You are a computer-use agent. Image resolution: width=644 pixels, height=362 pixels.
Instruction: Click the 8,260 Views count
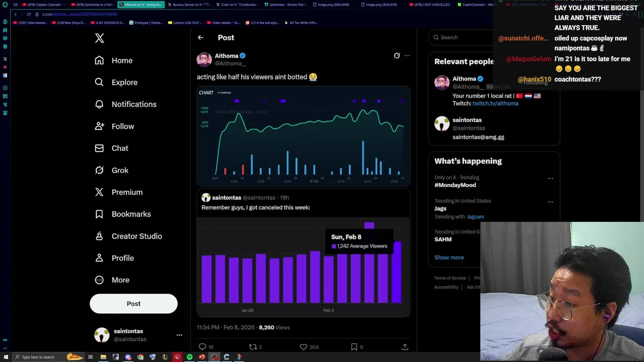coord(274,327)
